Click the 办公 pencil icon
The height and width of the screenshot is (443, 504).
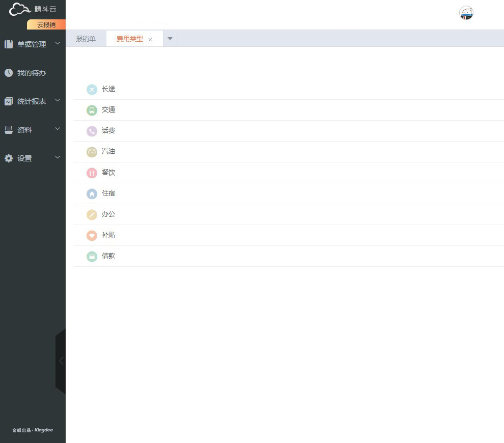[92, 215]
